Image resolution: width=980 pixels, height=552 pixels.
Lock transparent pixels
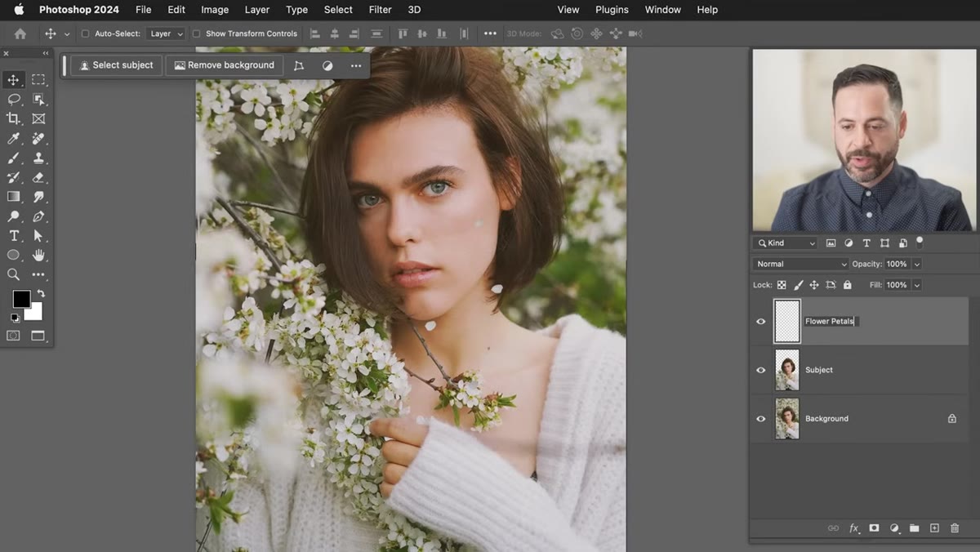coord(782,285)
